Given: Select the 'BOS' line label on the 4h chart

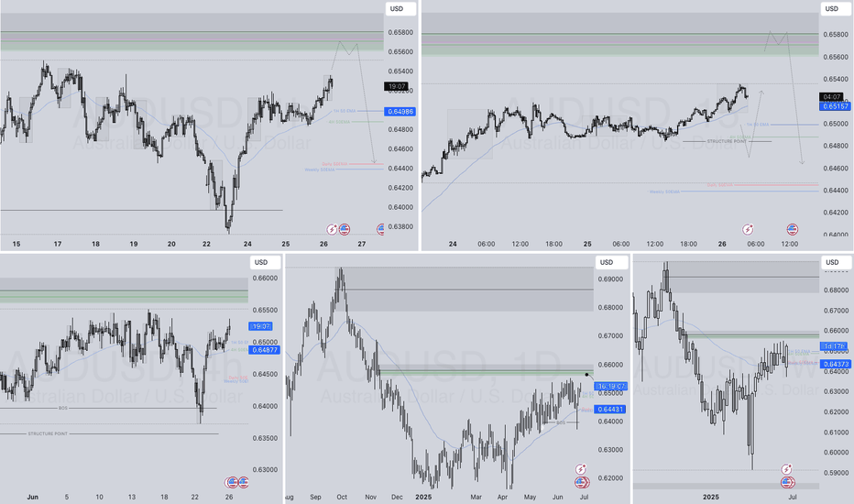Looking at the screenshot, I should tap(63, 408).
